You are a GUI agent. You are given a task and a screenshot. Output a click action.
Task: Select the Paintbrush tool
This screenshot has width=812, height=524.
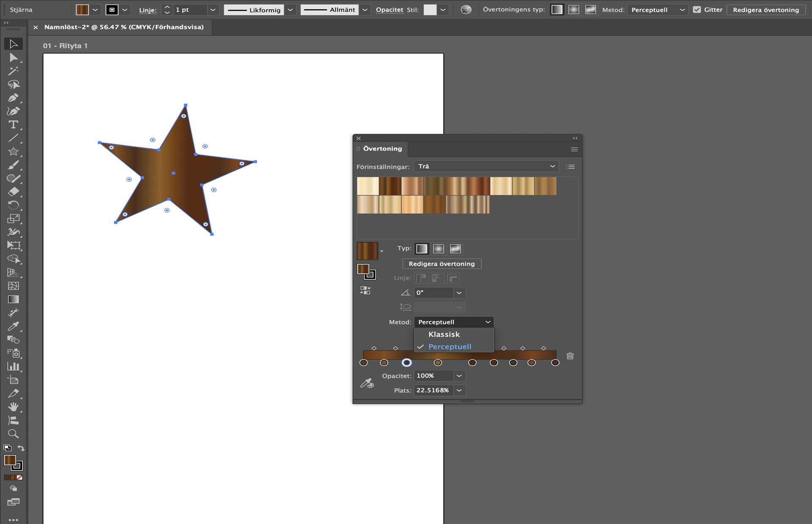point(14,165)
